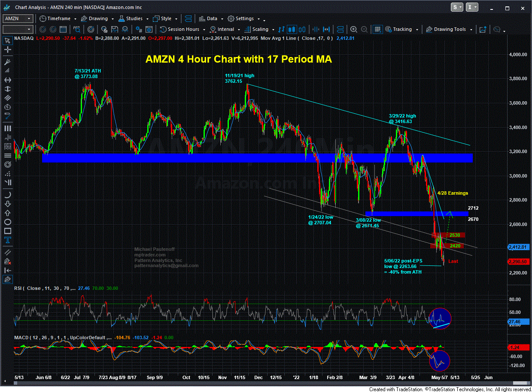
Task: Click the '11/19/21 high 3762.15' annotation
Action: pyautogui.click(x=239, y=78)
